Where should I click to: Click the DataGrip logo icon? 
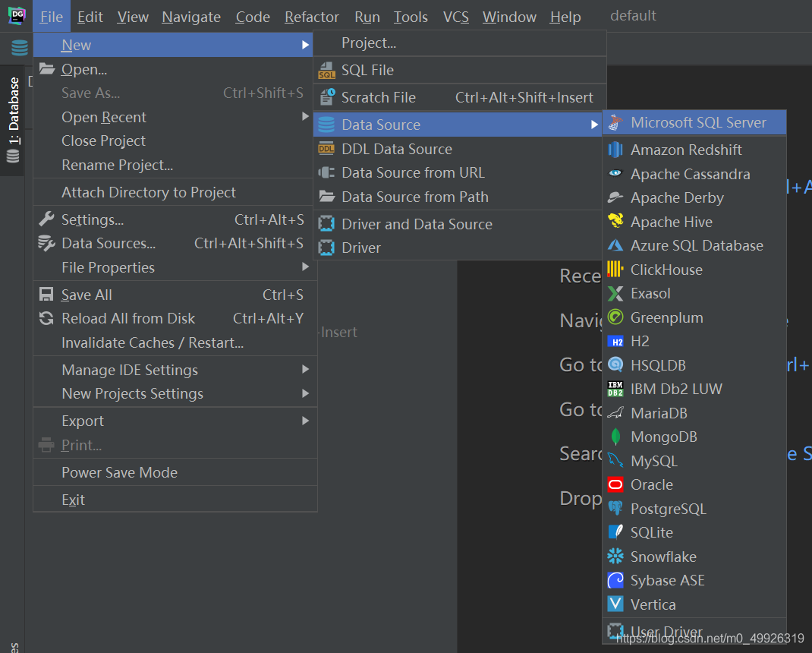tap(17, 15)
